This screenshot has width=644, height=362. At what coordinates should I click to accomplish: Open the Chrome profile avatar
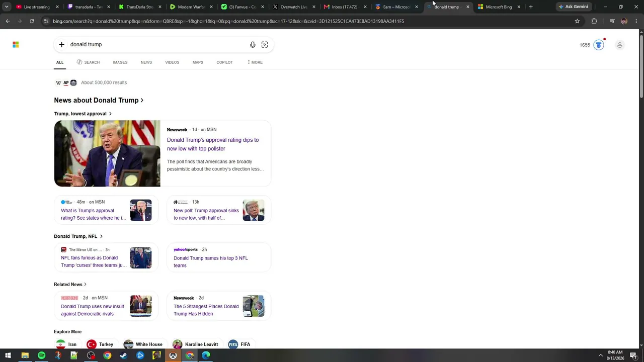pyautogui.click(x=624, y=21)
